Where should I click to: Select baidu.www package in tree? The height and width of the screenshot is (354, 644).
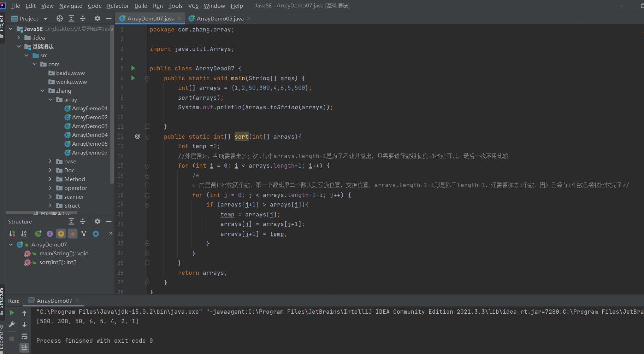click(70, 73)
